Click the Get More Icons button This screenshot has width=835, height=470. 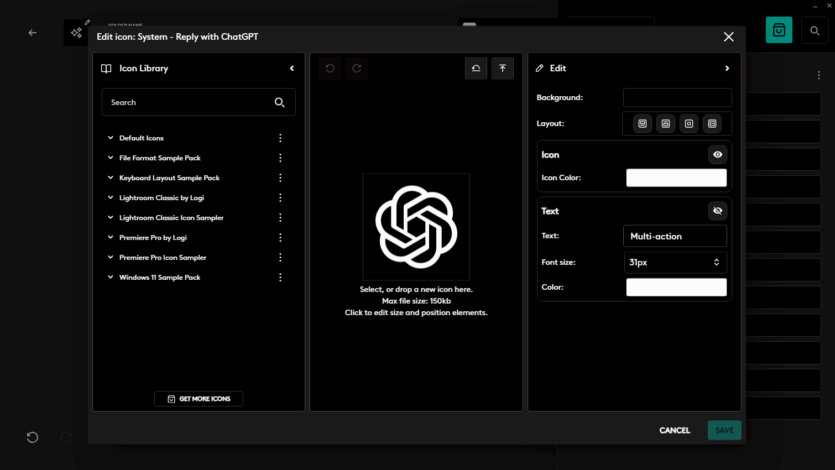(x=198, y=399)
